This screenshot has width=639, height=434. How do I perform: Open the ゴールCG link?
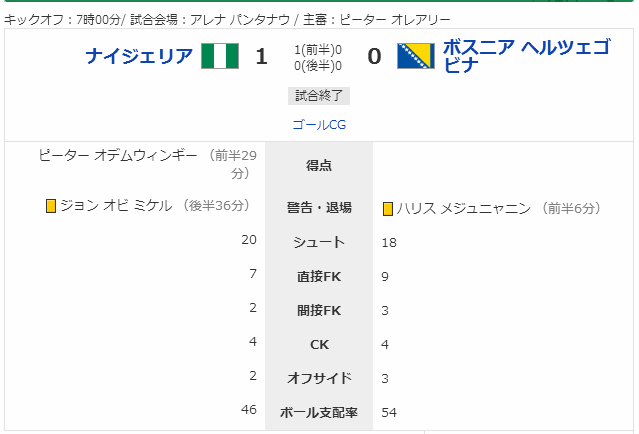click(x=319, y=125)
